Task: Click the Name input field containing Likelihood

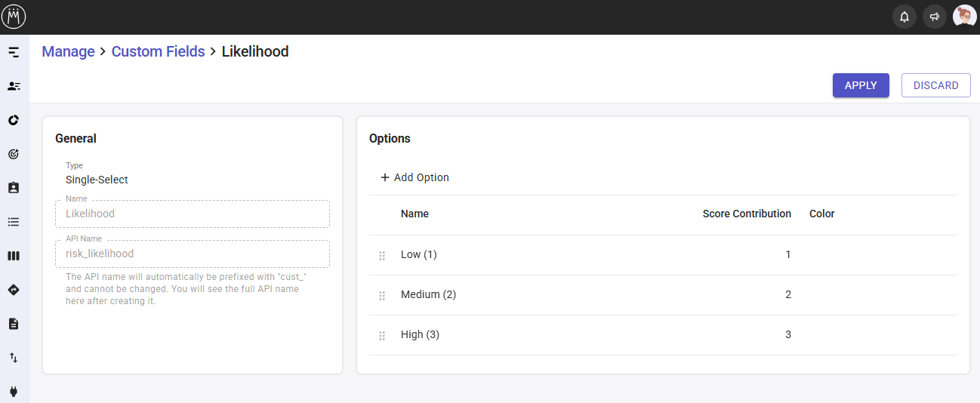Action: pyautogui.click(x=192, y=214)
